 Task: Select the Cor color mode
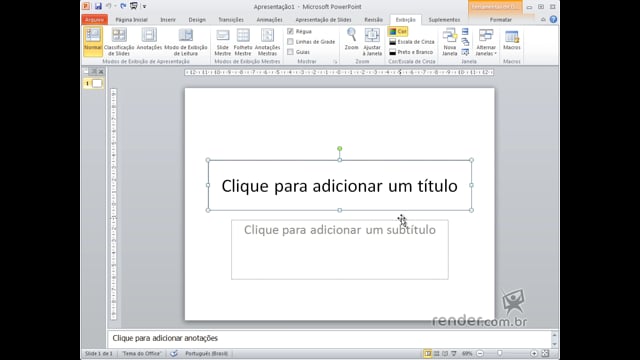tap(398, 31)
